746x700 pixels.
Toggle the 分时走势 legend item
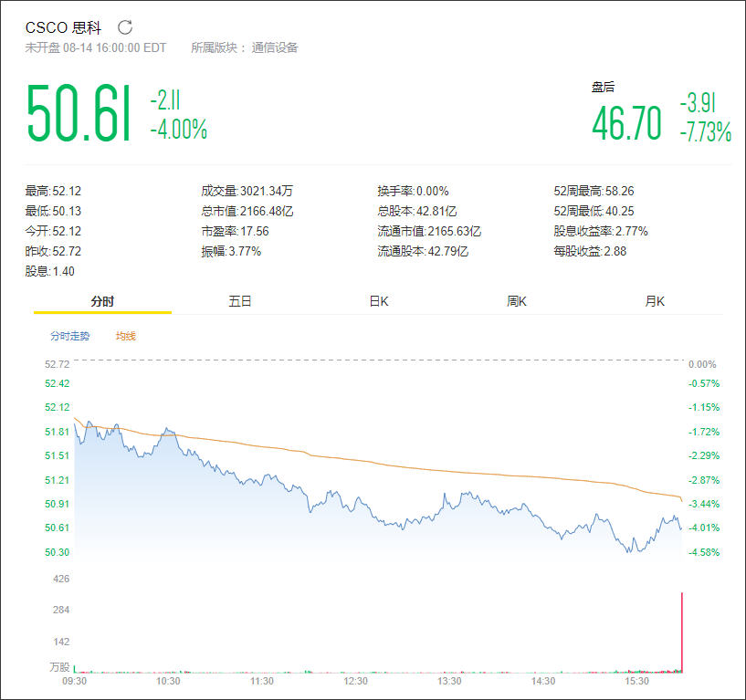tap(70, 336)
